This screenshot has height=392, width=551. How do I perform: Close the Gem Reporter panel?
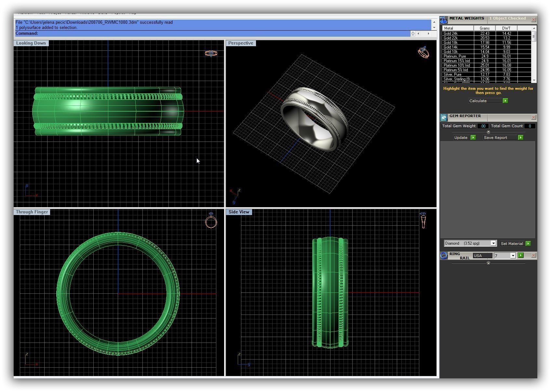pyautogui.click(x=534, y=117)
